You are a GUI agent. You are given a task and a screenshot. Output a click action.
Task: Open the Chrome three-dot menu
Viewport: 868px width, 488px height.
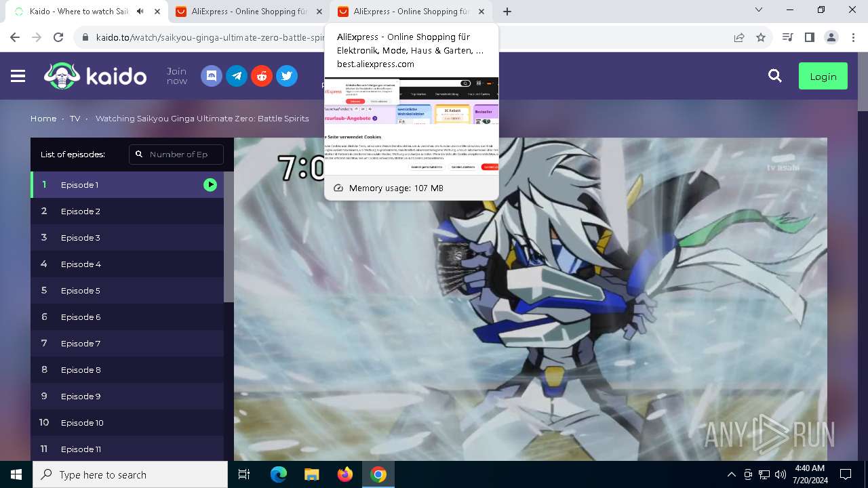(853, 38)
